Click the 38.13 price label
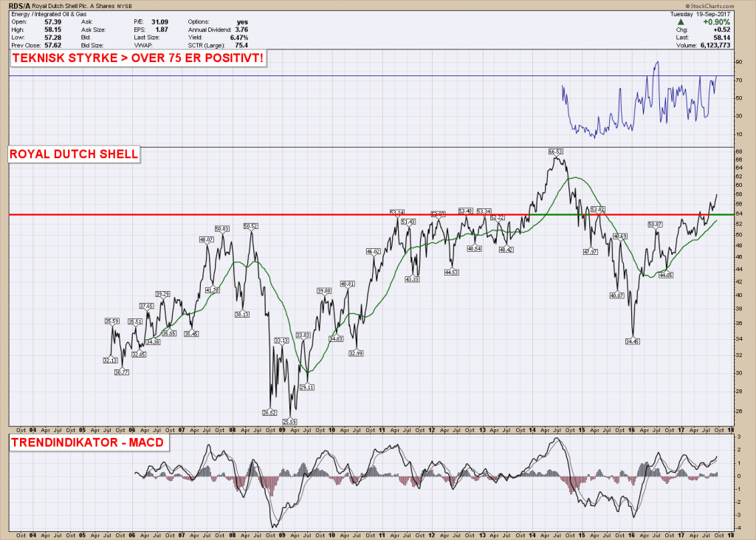Viewport: 756px width, 540px height. (242, 314)
